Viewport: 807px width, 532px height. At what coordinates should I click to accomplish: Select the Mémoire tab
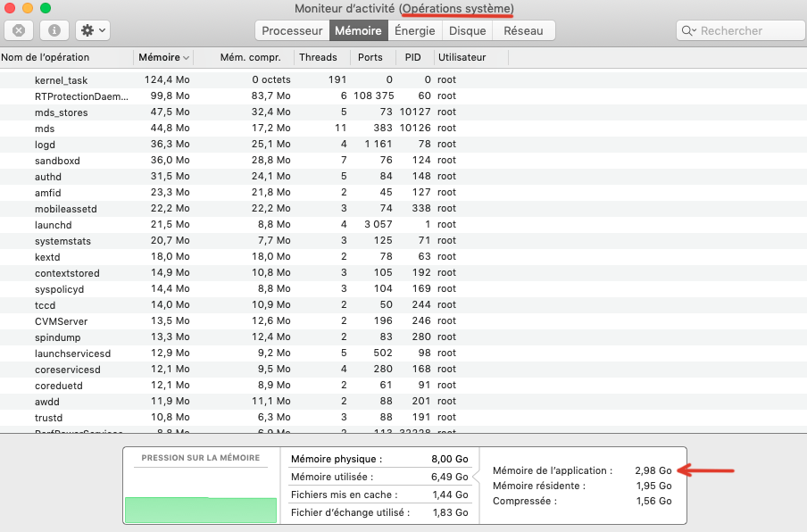click(x=358, y=31)
